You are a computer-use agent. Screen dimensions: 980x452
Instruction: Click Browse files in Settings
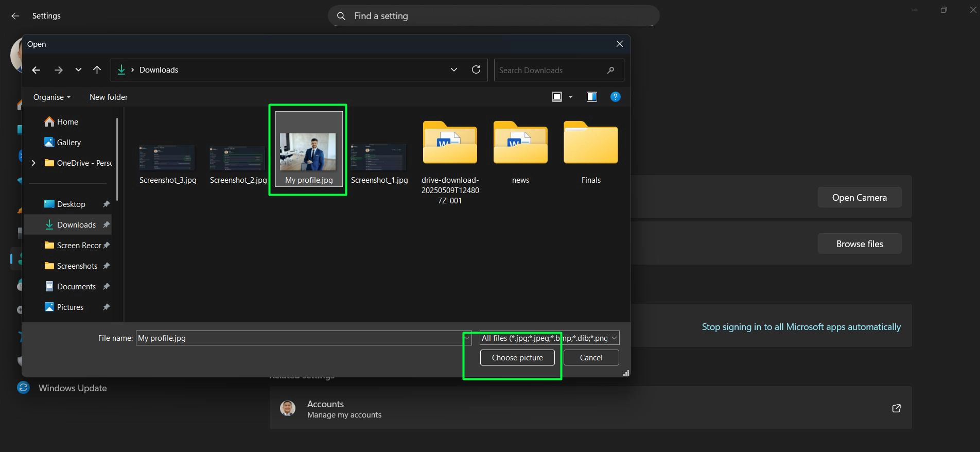(x=860, y=244)
